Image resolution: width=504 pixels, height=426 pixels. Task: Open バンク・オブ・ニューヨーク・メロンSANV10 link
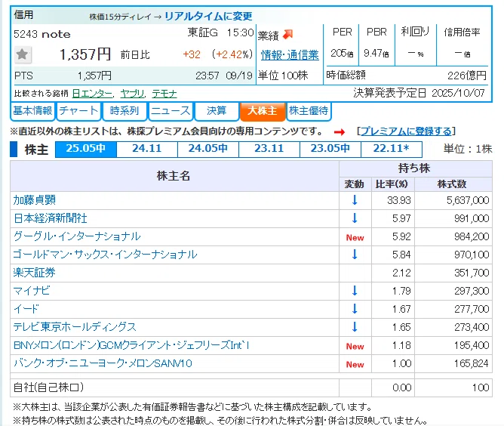[103, 363]
